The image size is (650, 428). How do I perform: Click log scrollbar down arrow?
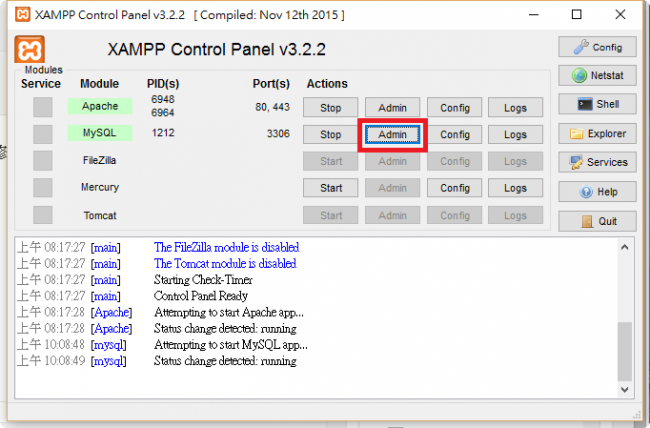(x=625, y=389)
